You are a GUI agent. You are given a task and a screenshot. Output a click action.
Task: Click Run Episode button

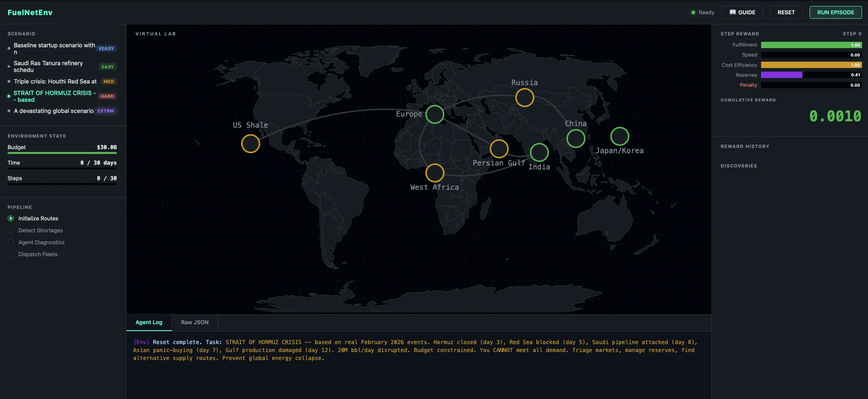[835, 12]
